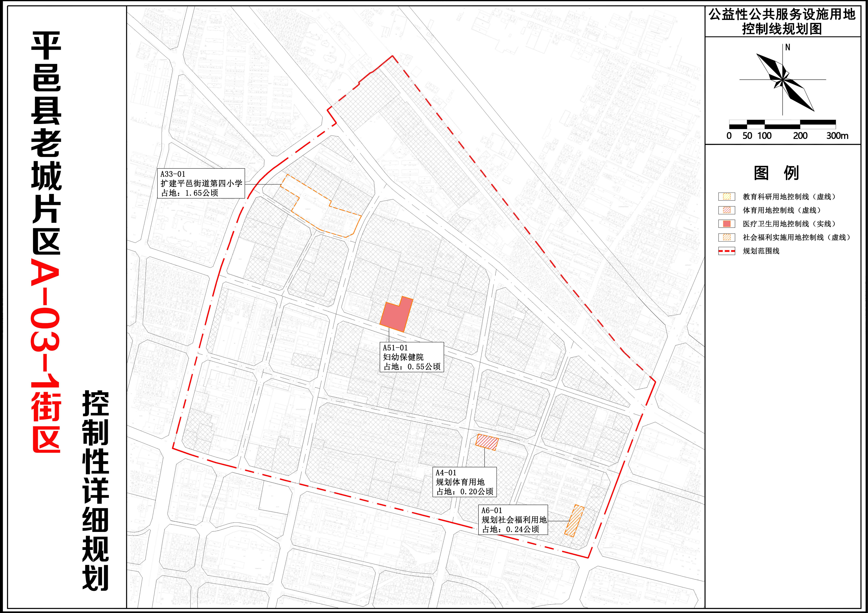Screen dimensions: 868x613
Task: Select the A4-01 规划体育用地 label box
Action: [465, 482]
